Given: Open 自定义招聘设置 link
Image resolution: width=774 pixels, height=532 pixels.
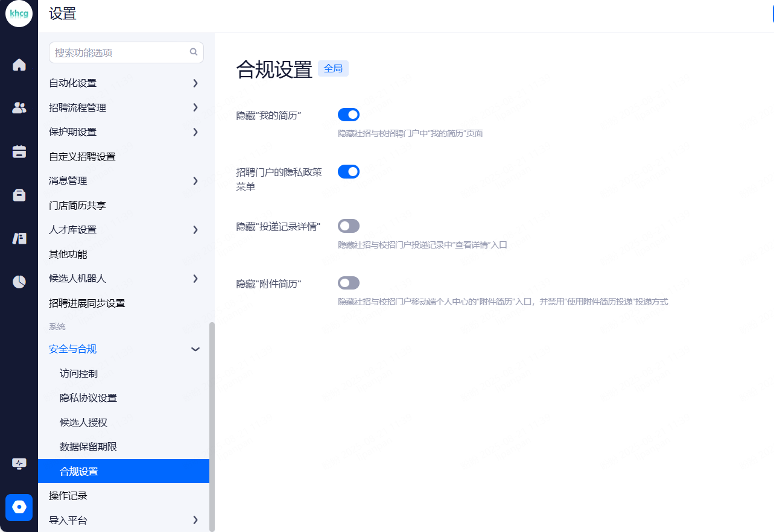Looking at the screenshot, I should (x=82, y=157).
